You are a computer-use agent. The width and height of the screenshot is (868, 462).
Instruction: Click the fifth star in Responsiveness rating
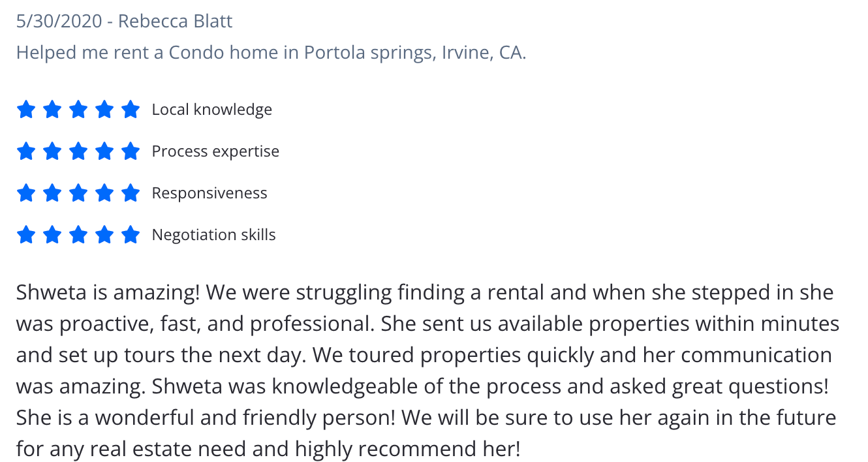tap(131, 193)
